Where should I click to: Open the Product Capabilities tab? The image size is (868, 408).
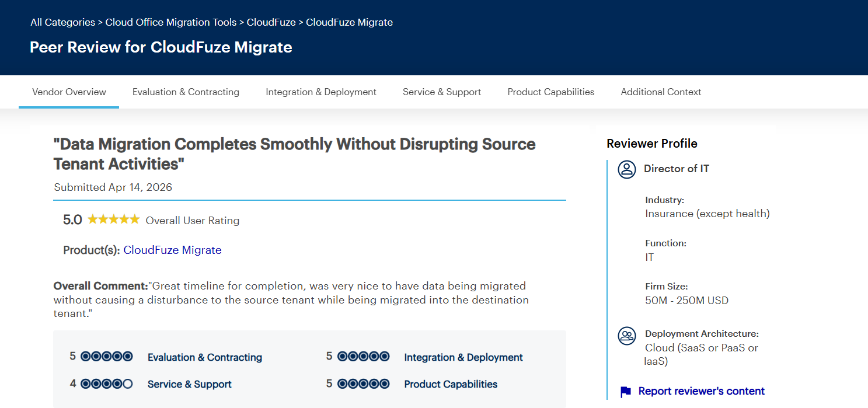(x=551, y=92)
